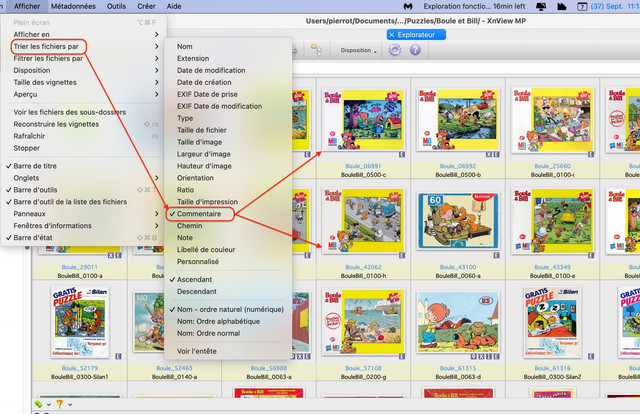Click the Malwarebytes M icon in menu bar

(408, 7)
